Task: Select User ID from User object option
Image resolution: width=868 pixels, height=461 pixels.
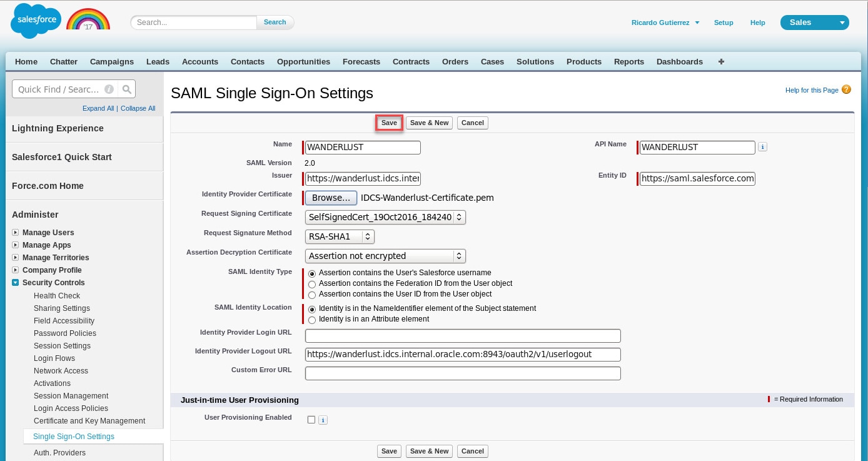Action: click(x=312, y=295)
